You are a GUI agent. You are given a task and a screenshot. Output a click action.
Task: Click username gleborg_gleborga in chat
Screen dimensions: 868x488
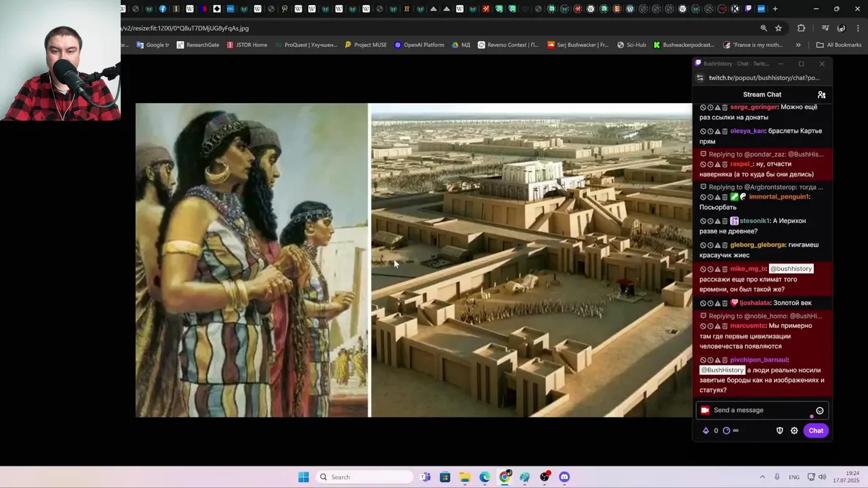tap(757, 245)
